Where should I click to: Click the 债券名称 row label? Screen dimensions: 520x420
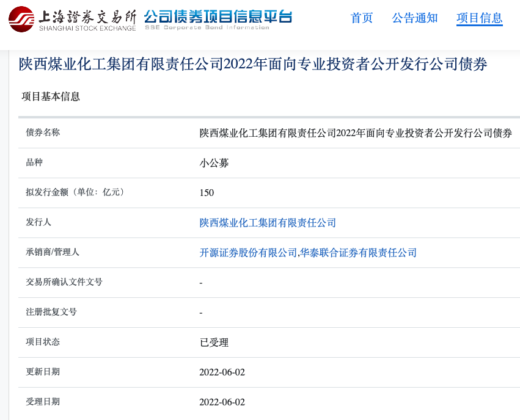coord(43,132)
